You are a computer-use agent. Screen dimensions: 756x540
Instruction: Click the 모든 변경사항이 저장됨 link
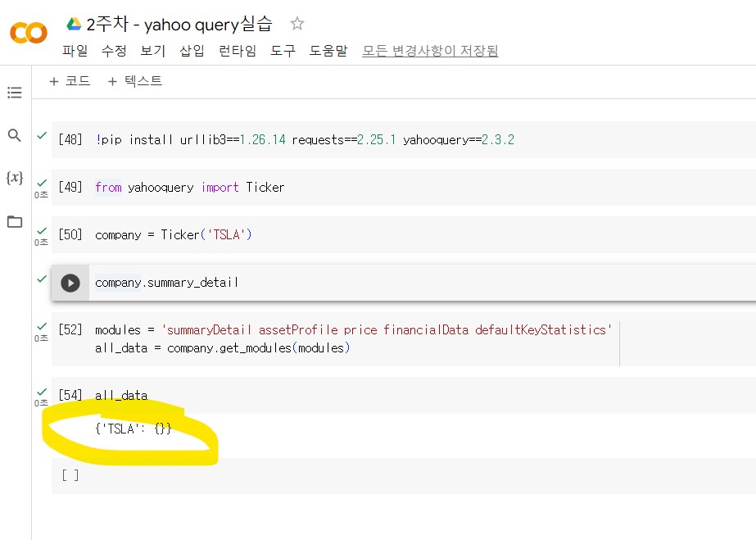click(430, 51)
